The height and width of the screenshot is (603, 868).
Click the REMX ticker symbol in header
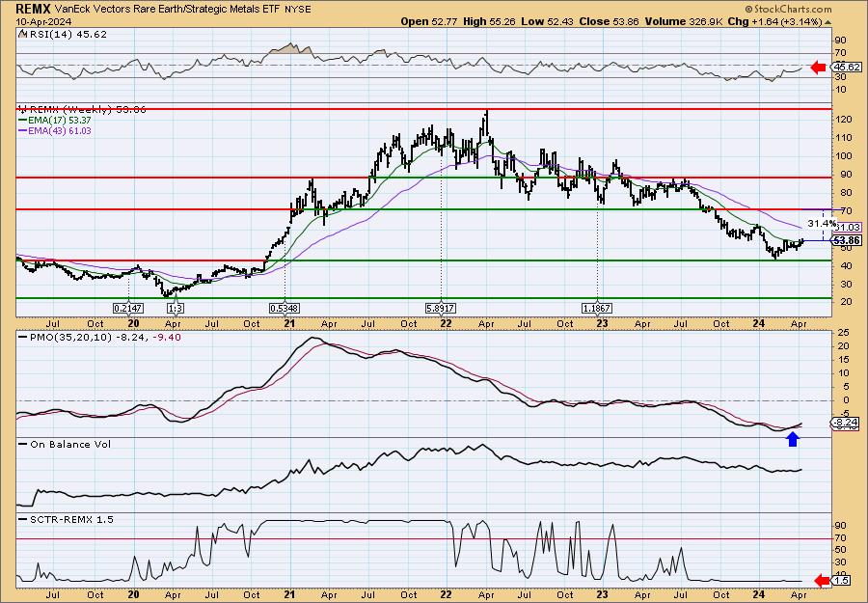click(33, 9)
